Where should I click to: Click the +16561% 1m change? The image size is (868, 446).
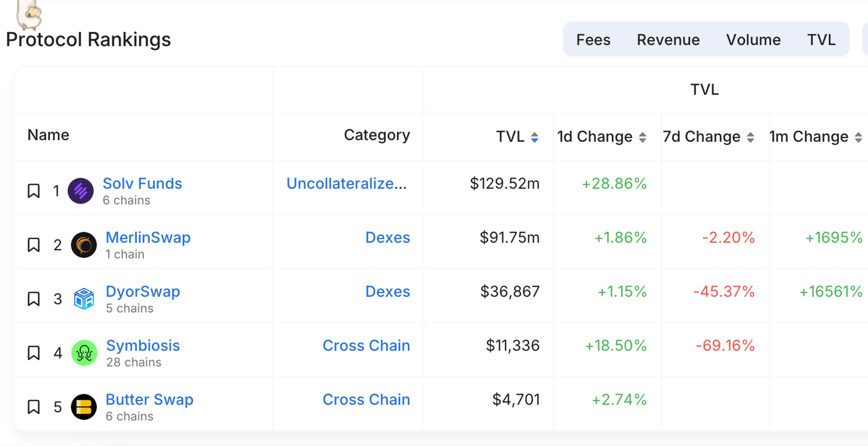831,291
